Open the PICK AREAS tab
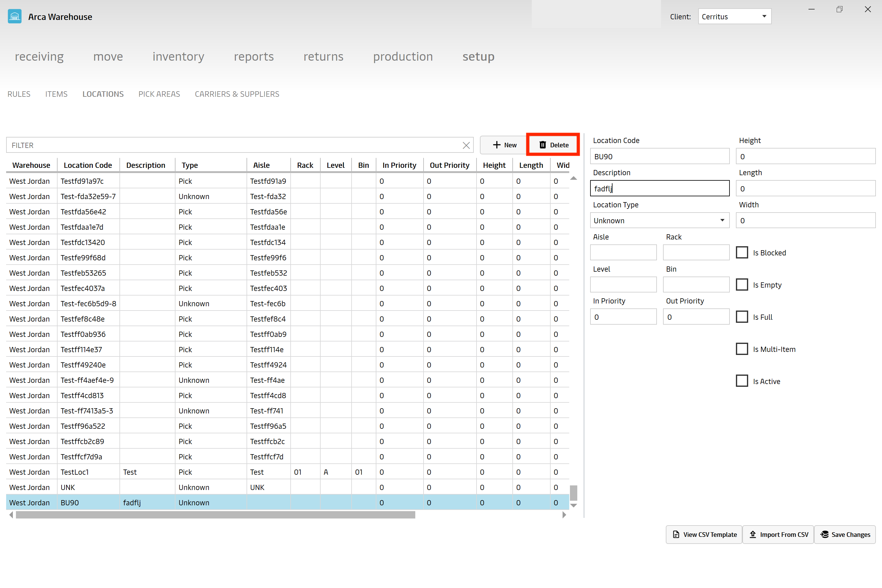Viewport: 882px width, 588px height. 159,94
